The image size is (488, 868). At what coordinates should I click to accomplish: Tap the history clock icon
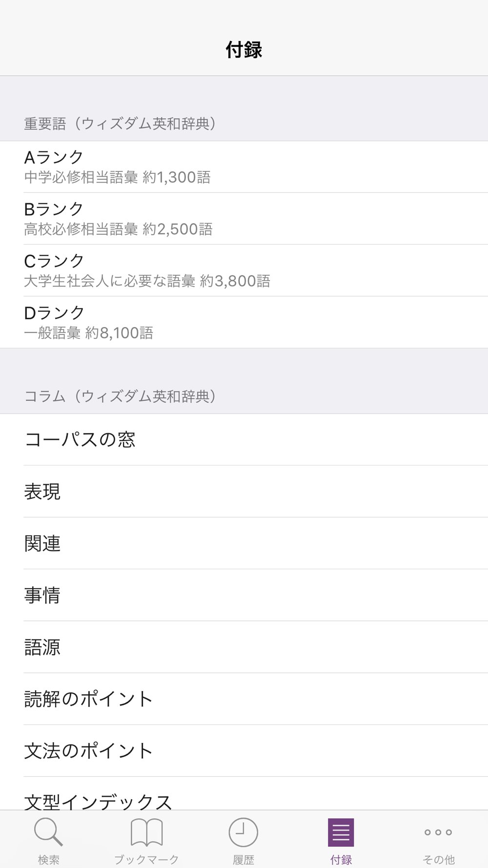coord(243,832)
